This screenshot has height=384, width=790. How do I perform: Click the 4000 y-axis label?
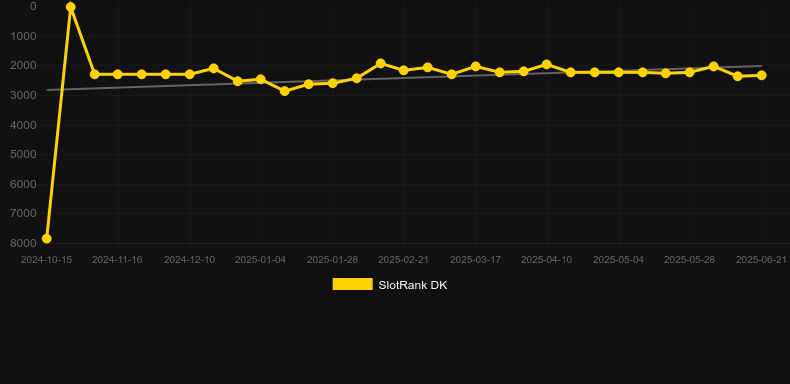click(24, 125)
